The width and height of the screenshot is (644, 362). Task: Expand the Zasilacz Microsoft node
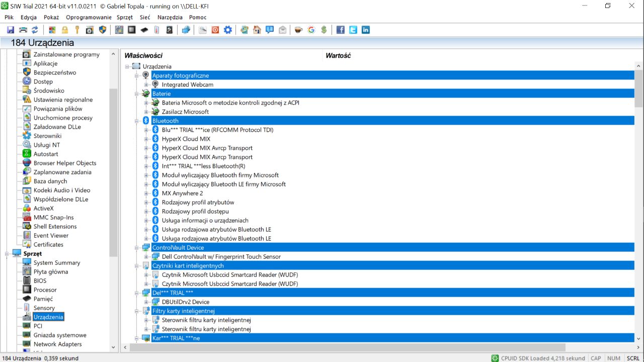146,112
